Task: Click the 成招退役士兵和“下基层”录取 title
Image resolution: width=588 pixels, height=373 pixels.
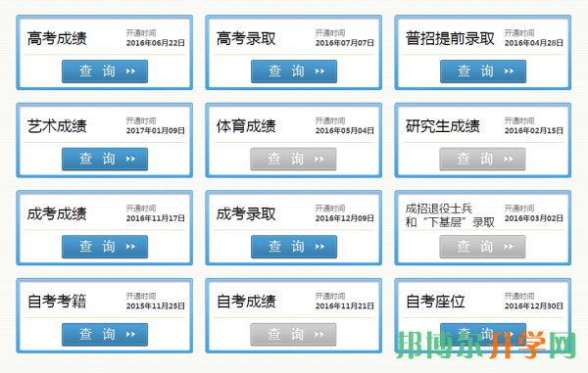Action: coord(450,215)
